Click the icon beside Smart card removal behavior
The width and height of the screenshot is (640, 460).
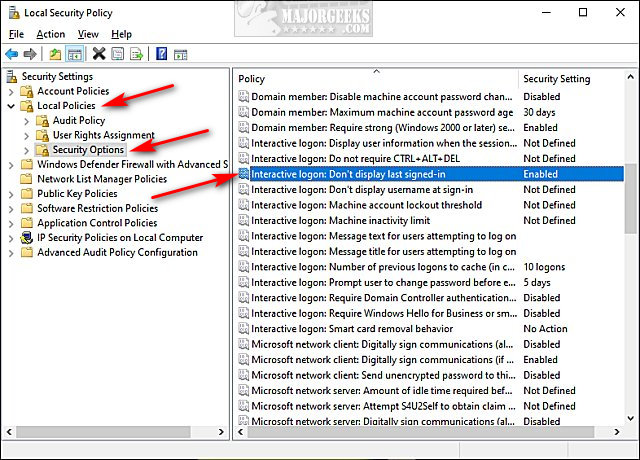tap(243, 329)
